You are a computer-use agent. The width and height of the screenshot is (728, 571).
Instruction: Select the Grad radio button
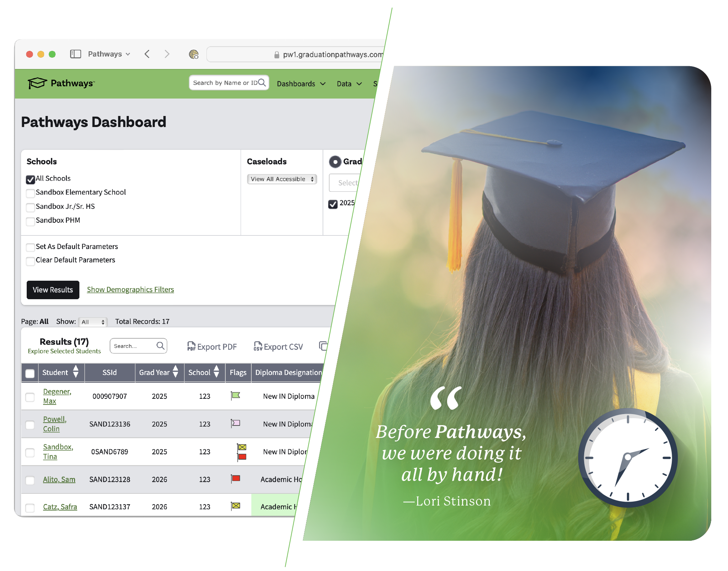coord(335,162)
